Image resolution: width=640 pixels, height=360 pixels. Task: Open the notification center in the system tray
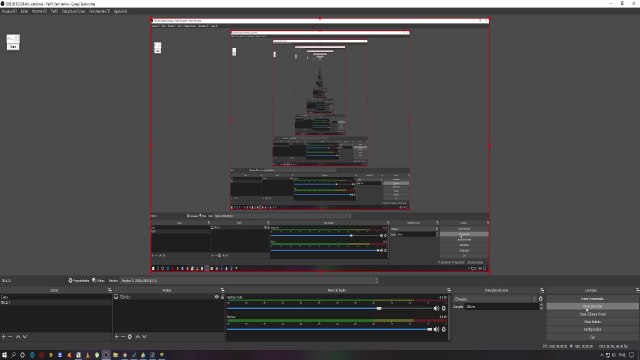(632, 355)
